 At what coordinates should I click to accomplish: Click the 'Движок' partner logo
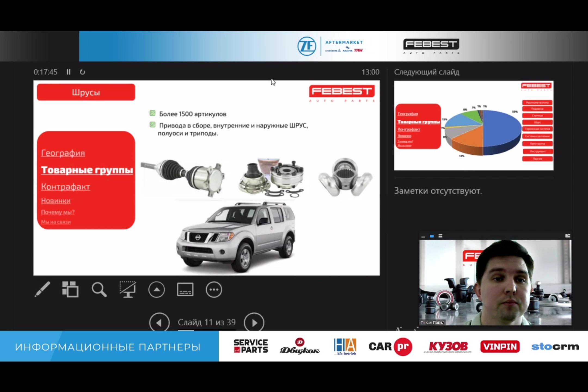tap(300, 346)
